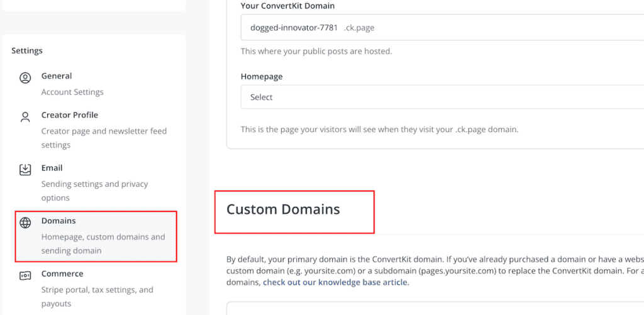Click the 'Settings' sidebar heading
Viewport: 644px width, 315px height.
point(27,51)
